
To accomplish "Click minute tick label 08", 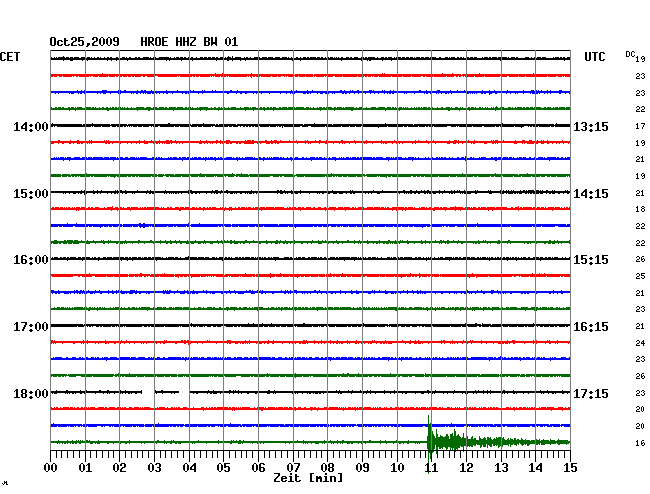I will click(x=327, y=468).
